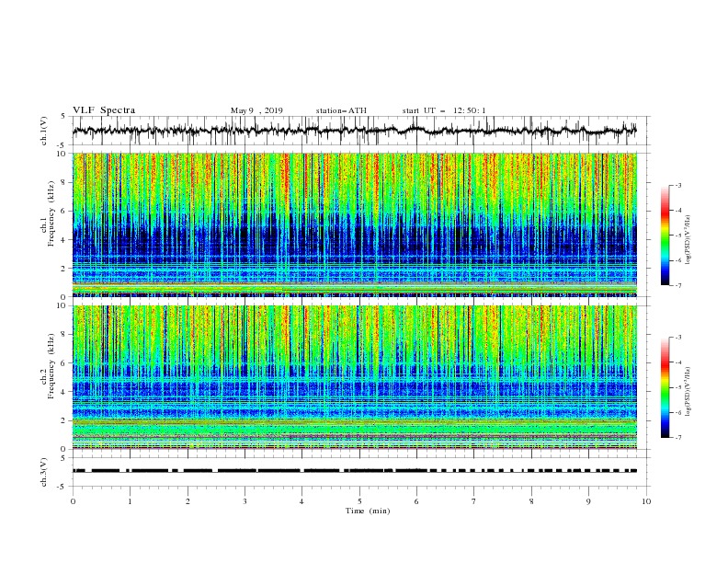Click the "start UT = 12:50:1" header text
The image size is (728, 563).
(444, 110)
